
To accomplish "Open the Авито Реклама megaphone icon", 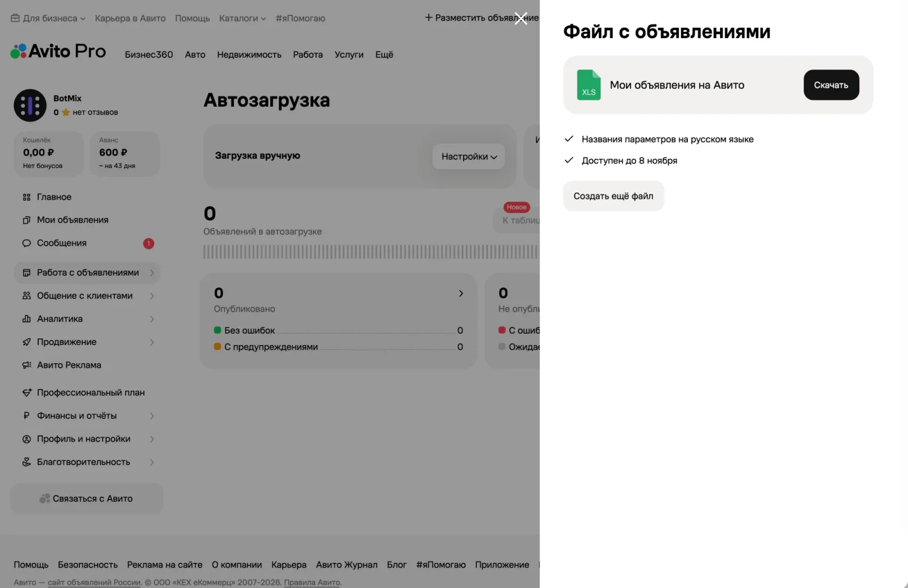I will [x=27, y=365].
